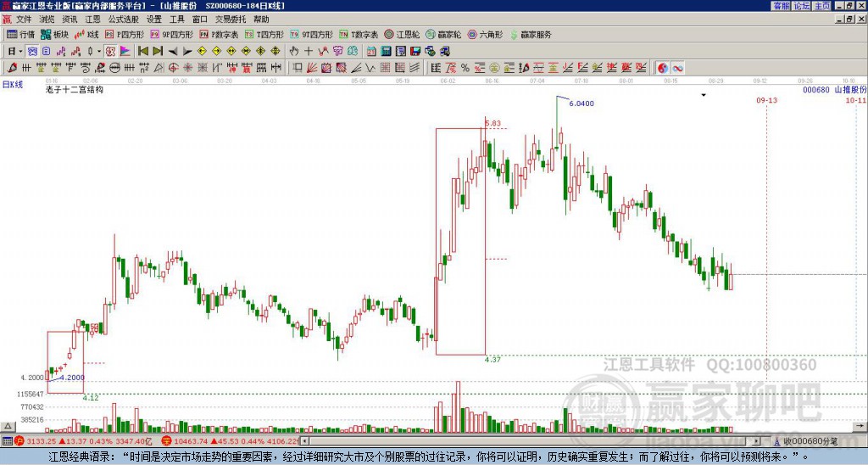Image resolution: width=868 pixels, height=465 pixels.
Task: Click the 日K线 label
Action: (13, 85)
